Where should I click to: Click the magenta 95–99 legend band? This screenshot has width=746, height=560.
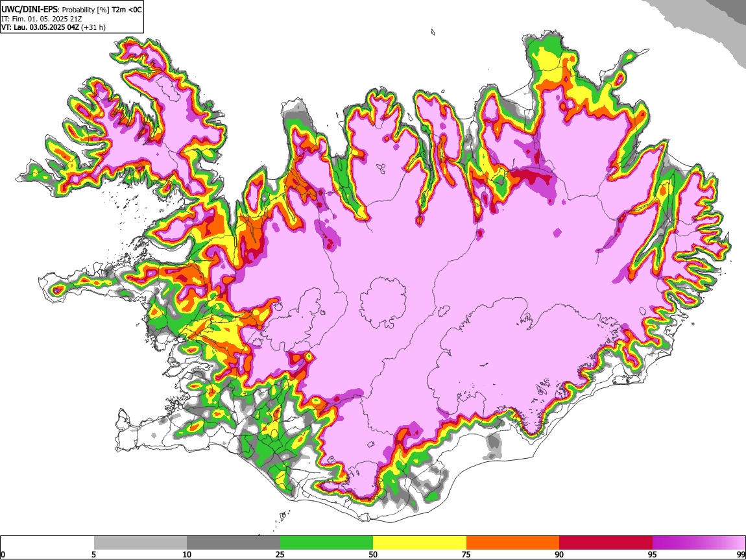(699, 542)
